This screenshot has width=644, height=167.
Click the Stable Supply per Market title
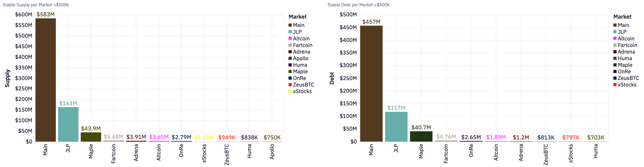tap(36, 5)
